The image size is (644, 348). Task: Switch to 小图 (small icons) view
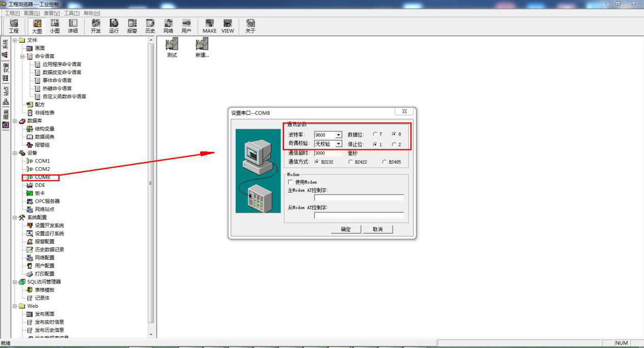pos(55,26)
